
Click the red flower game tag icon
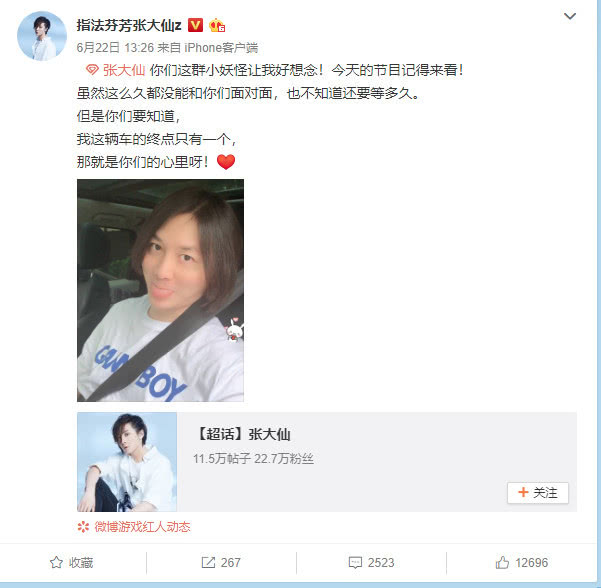pyautogui.click(x=83, y=527)
